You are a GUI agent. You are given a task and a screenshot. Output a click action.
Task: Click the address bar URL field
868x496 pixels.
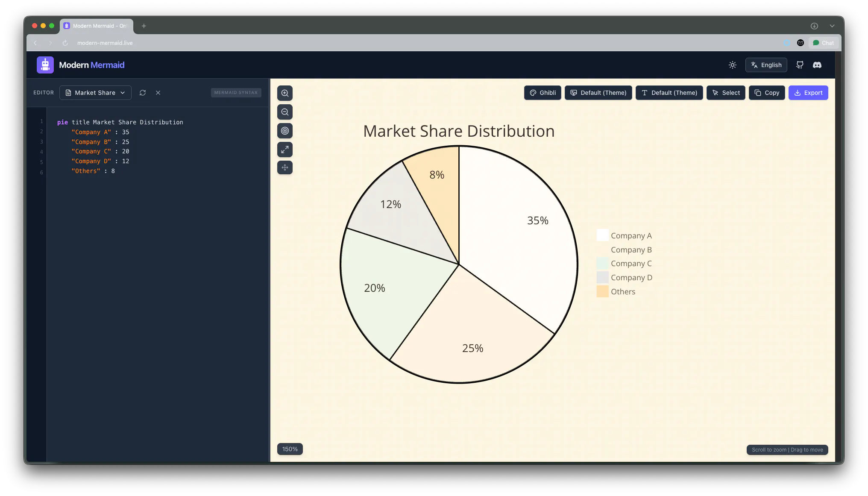point(105,43)
